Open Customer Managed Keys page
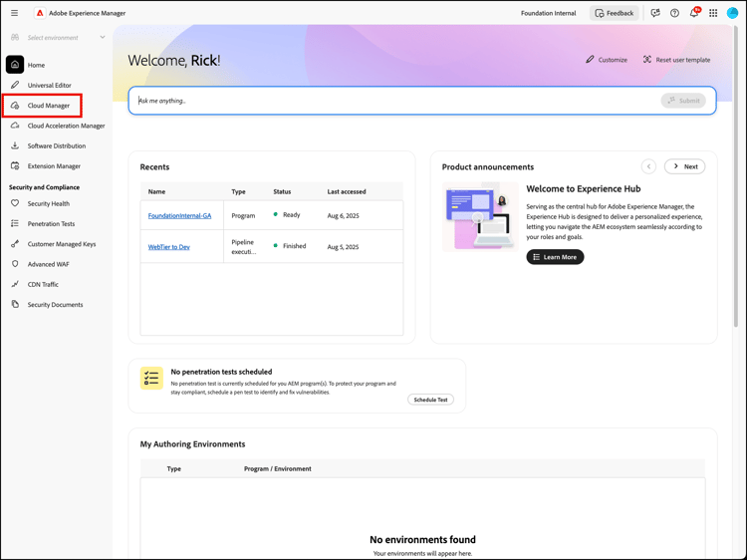This screenshot has height=560, width=747. click(x=62, y=244)
